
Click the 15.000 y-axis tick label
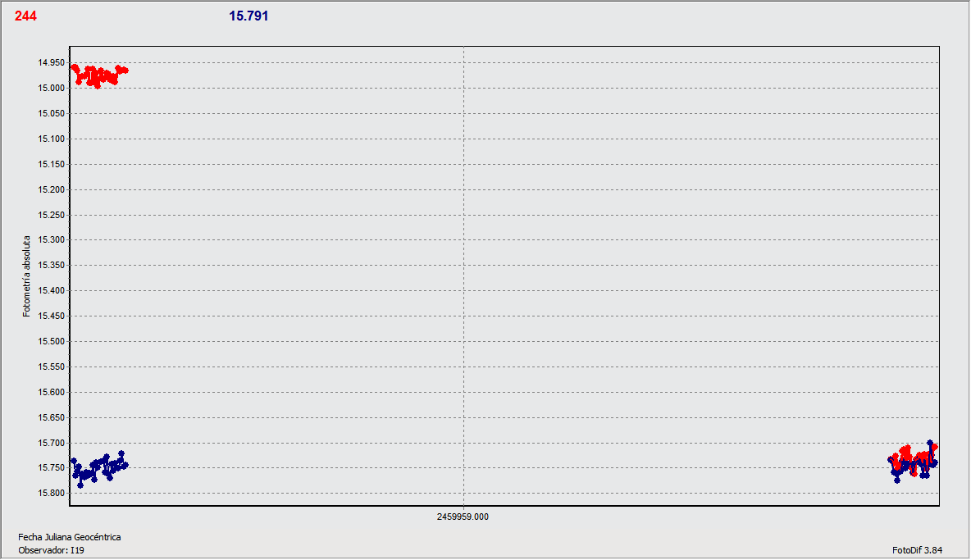pyautogui.click(x=51, y=89)
